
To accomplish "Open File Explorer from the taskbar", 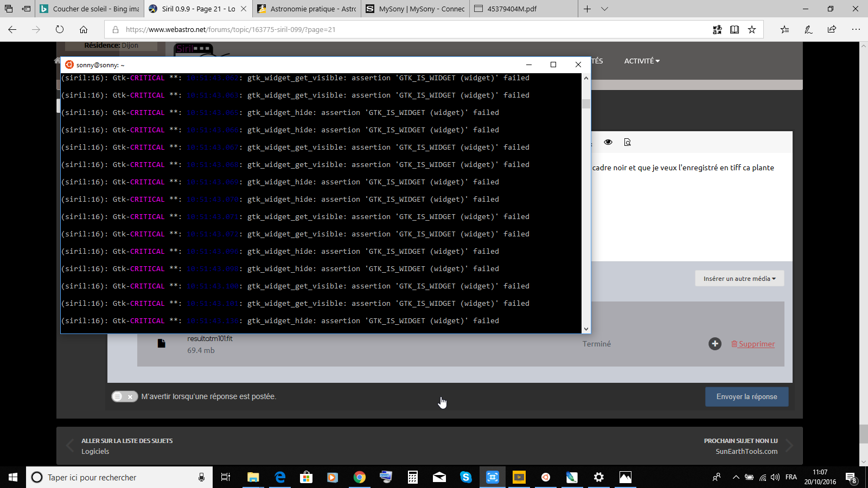I will [x=253, y=477].
